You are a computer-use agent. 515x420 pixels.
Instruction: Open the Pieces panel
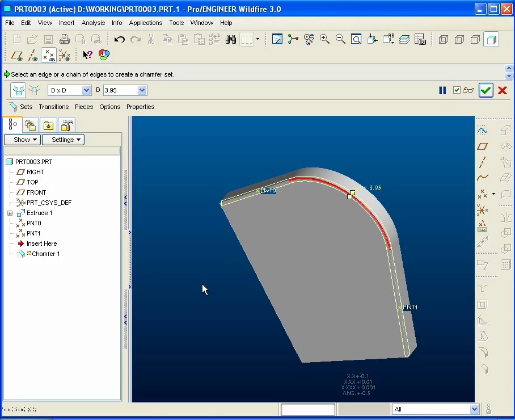[x=84, y=107]
